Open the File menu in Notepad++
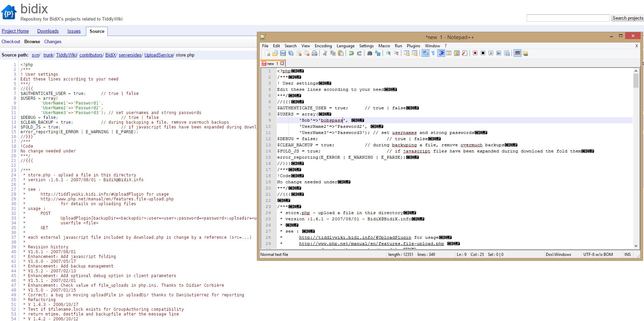Image resolution: width=644 pixels, height=321 pixels. pos(265,46)
